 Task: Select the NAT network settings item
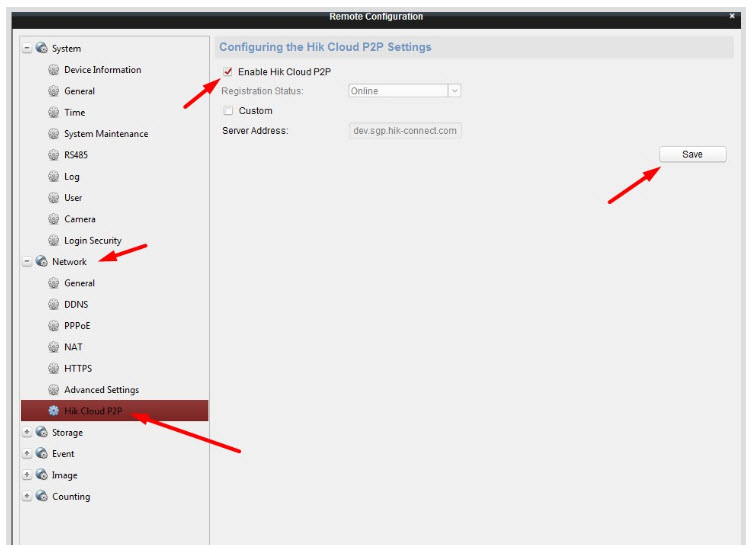pyautogui.click(x=73, y=347)
